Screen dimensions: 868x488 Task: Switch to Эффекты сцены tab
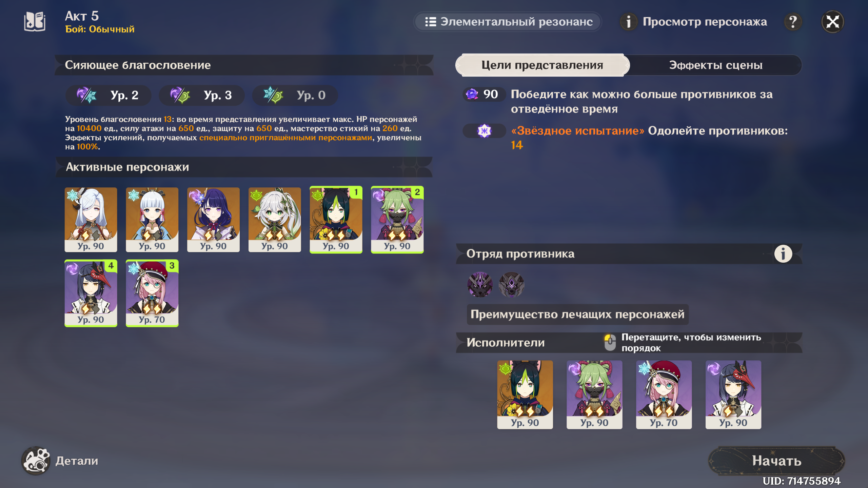[x=715, y=65]
